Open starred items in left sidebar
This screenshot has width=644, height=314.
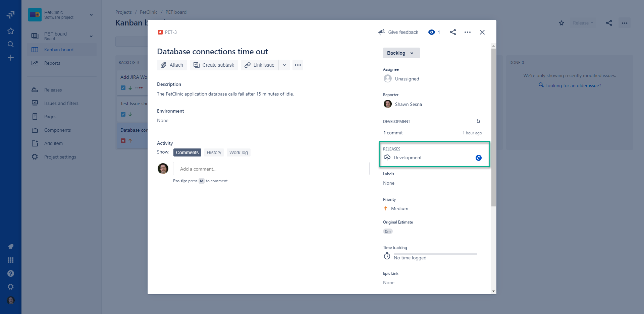click(11, 31)
